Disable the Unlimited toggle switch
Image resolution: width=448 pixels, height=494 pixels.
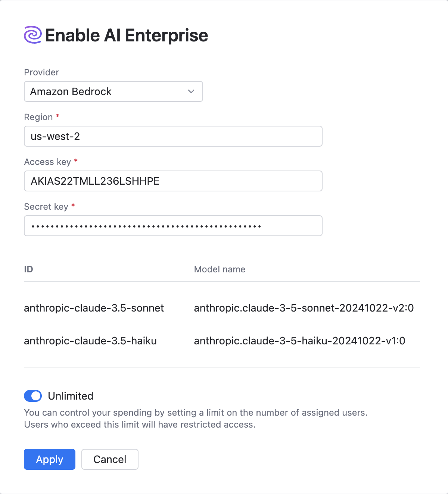(x=33, y=396)
